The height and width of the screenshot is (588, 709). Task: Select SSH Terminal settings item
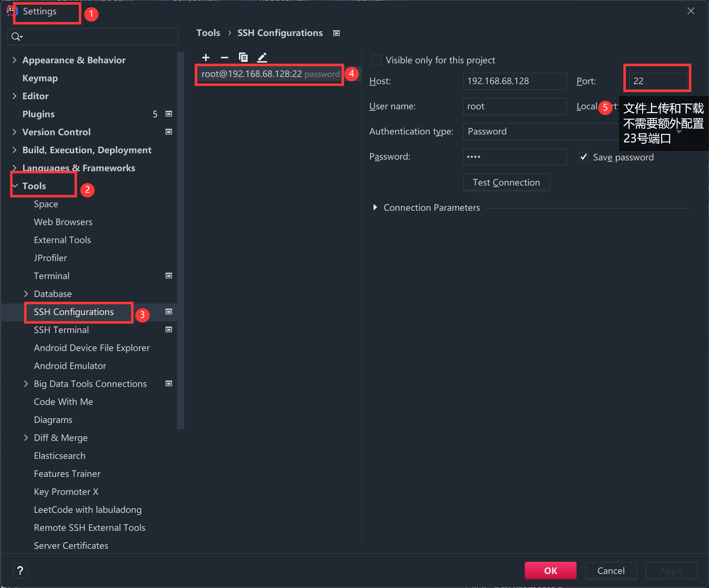click(x=61, y=330)
